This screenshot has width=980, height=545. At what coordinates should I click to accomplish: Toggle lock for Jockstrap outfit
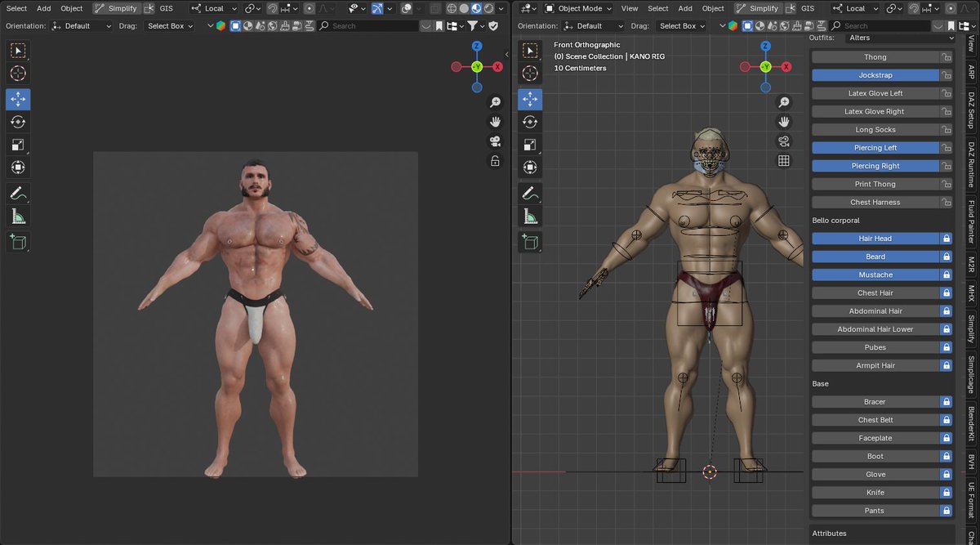(x=947, y=75)
